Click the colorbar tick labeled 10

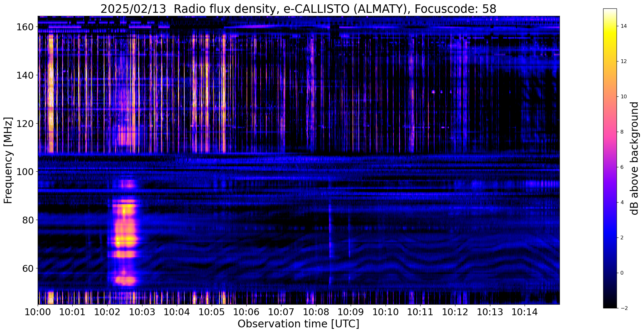pyautogui.click(x=623, y=97)
